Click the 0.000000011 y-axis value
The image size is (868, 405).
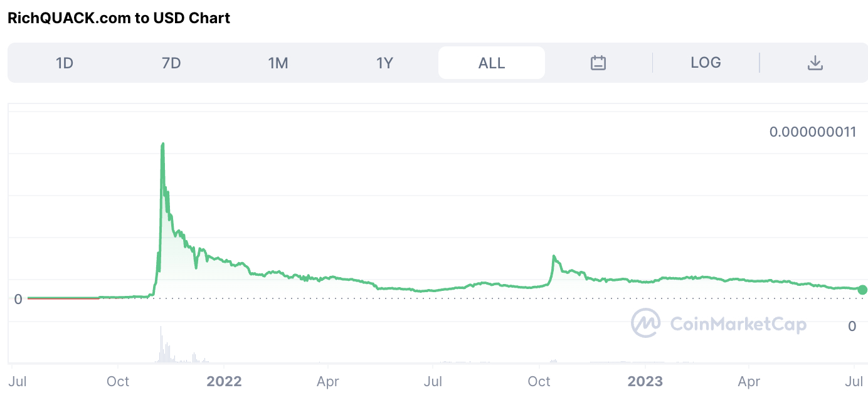pos(812,132)
